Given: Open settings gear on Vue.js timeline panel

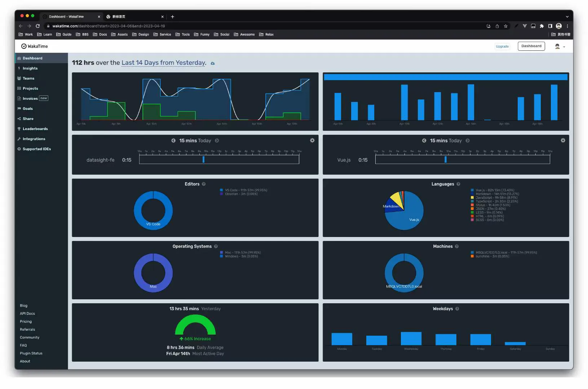Looking at the screenshot, I should 563,140.
